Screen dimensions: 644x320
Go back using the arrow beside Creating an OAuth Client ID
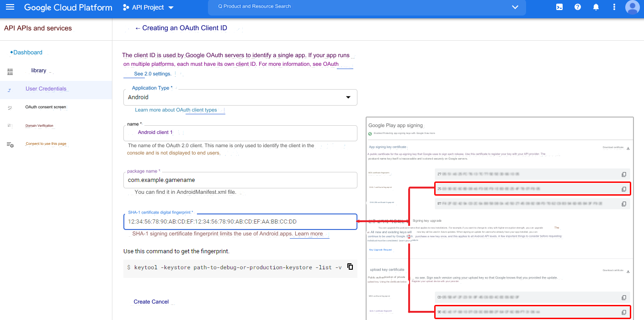(x=138, y=28)
